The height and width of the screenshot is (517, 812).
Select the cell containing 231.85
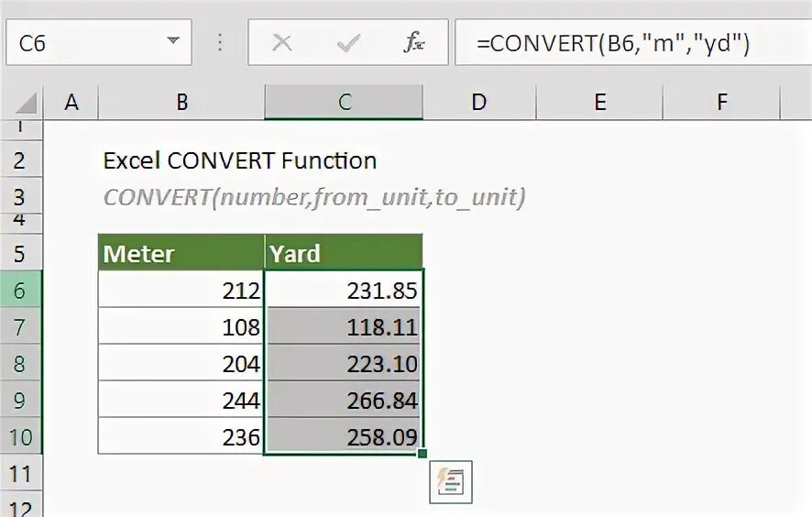click(x=344, y=289)
